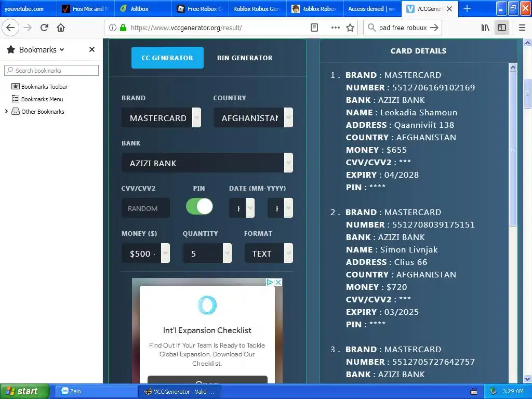The image size is (532, 399).
Task: Click VCCGenerator taskbar window button
Action: coord(180,392)
